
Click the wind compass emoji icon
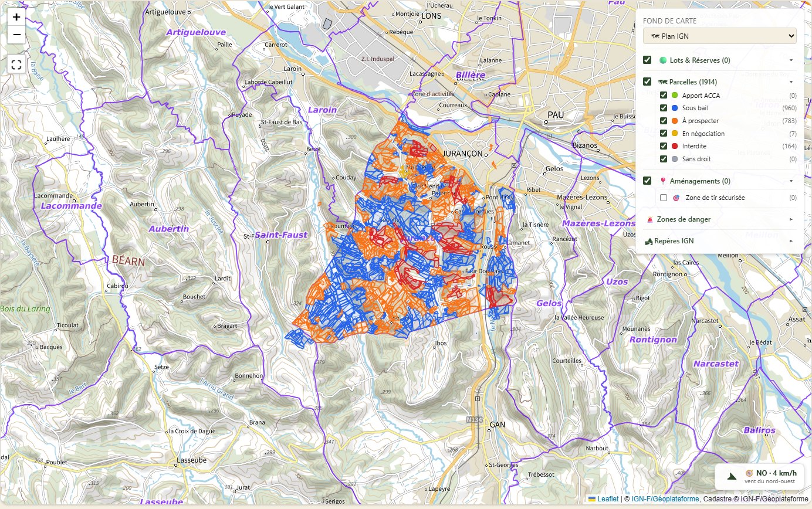[749, 473]
